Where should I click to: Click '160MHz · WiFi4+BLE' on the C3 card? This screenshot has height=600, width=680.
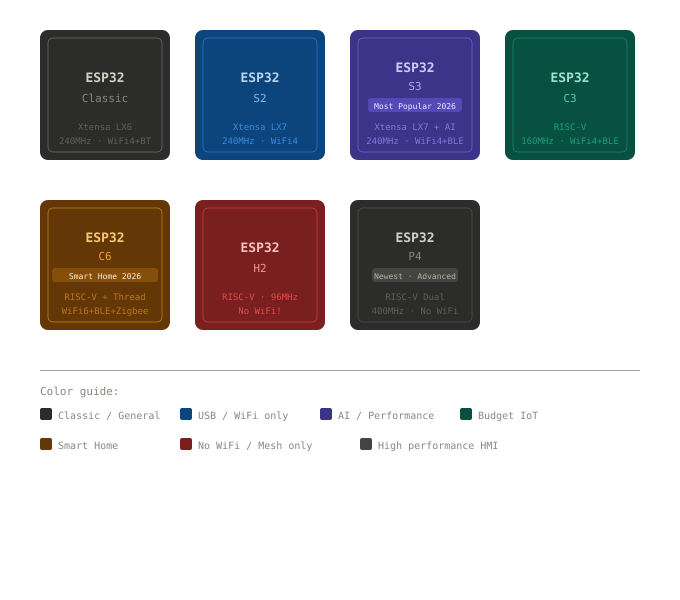tap(570, 140)
